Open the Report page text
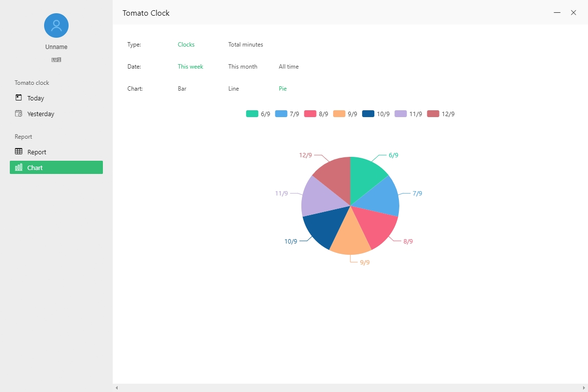The height and width of the screenshot is (392, 588). (37, 152)
